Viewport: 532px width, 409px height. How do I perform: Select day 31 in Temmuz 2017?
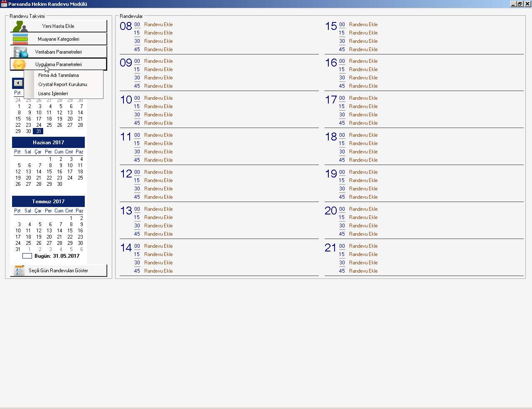pyautogui.click(x=18, y=249)
